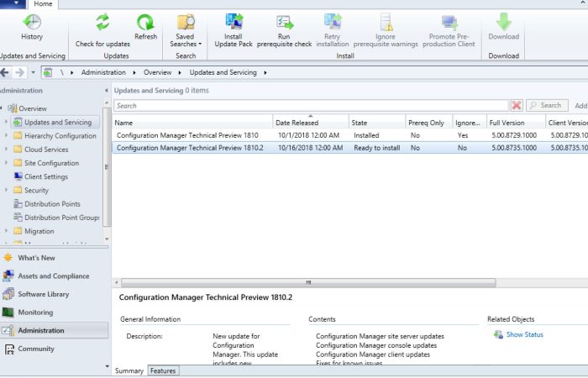Select Technical Preview 1810.2 row
This screenshot has height=378, width=588.
point(350,148)
